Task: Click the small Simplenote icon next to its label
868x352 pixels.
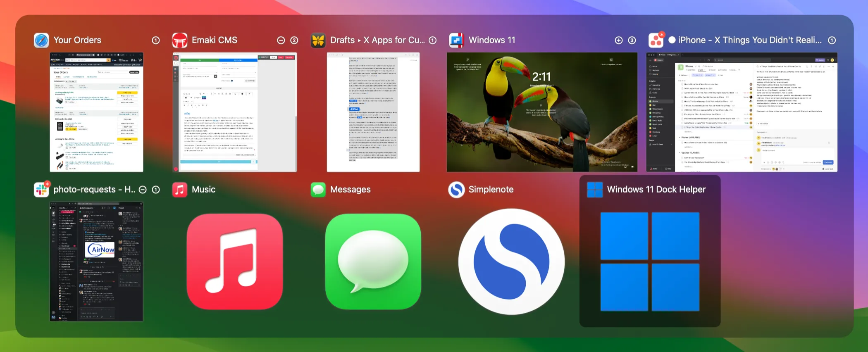Action: point(456,190)
